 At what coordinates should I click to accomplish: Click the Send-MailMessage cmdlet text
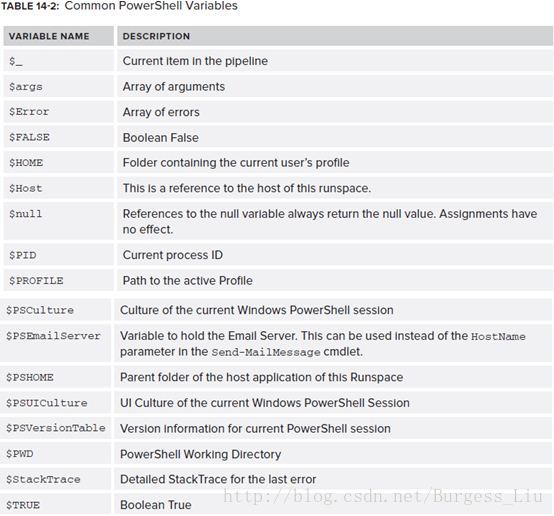[x=266, y=352]
